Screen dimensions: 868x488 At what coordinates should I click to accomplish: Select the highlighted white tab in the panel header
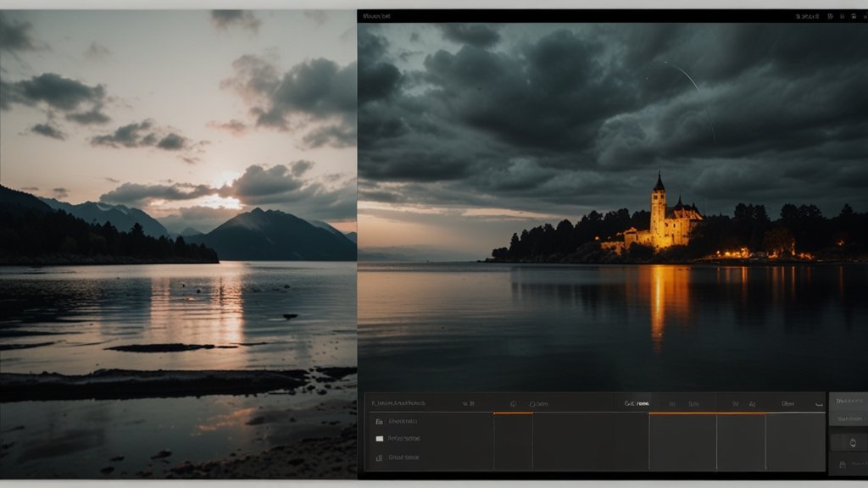click(x=636, y=404)
